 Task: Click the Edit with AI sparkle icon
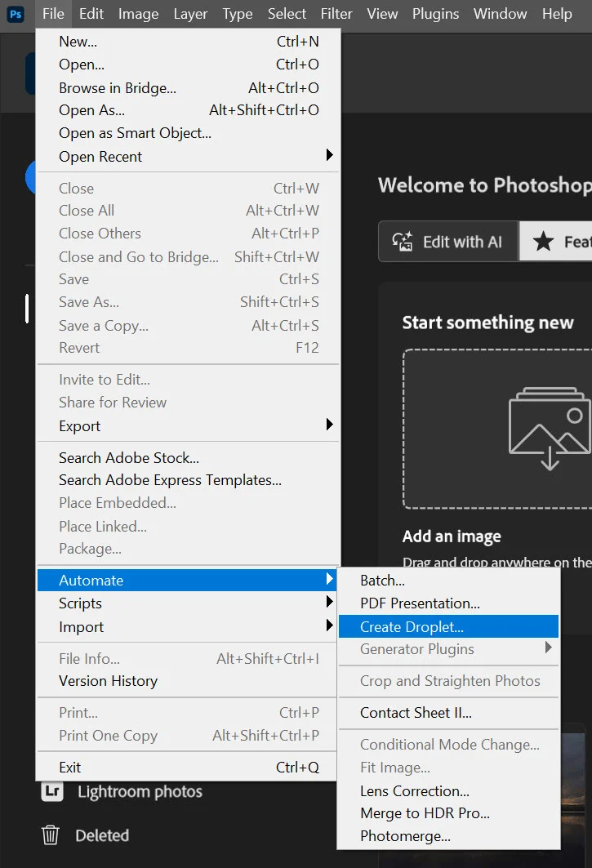click(x=403, y=242)
